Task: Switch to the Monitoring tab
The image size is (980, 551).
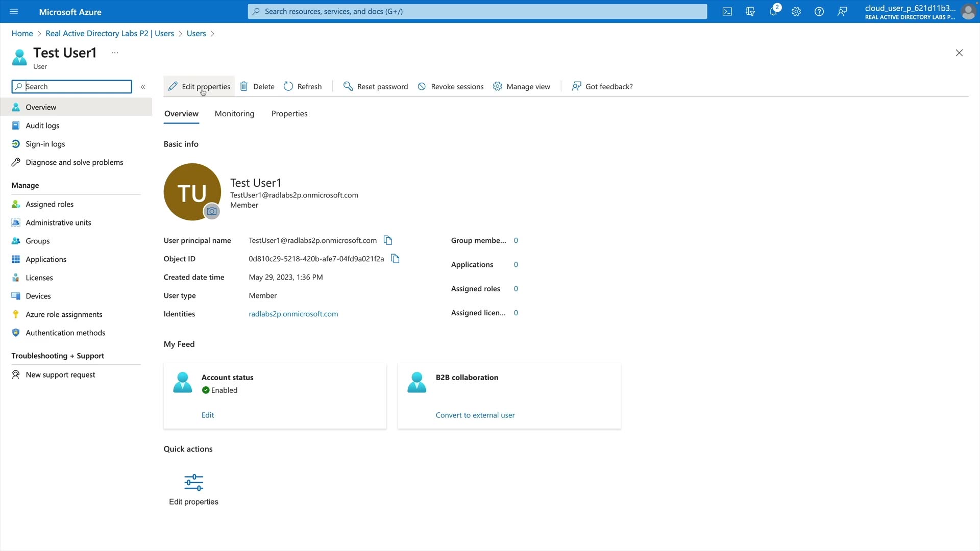Action: pyautogui.click(x=234, y=114)
